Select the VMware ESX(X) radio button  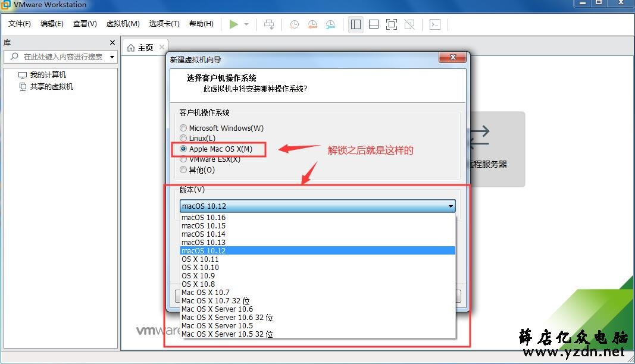coord(183,159)
